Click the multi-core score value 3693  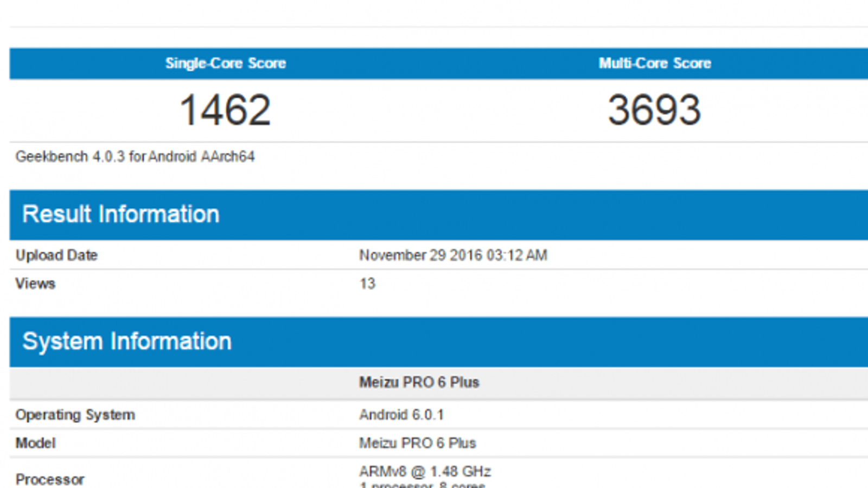[x=655, y=110]
